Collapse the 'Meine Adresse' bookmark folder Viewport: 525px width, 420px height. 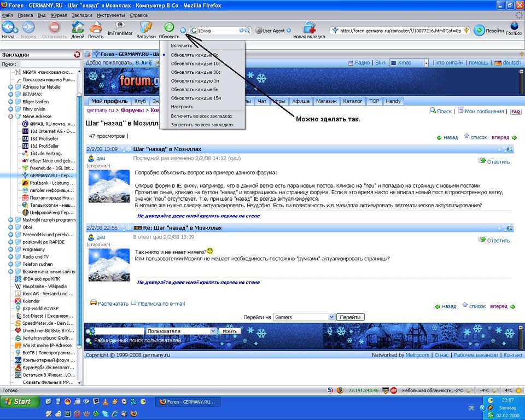tap(10, 116)
